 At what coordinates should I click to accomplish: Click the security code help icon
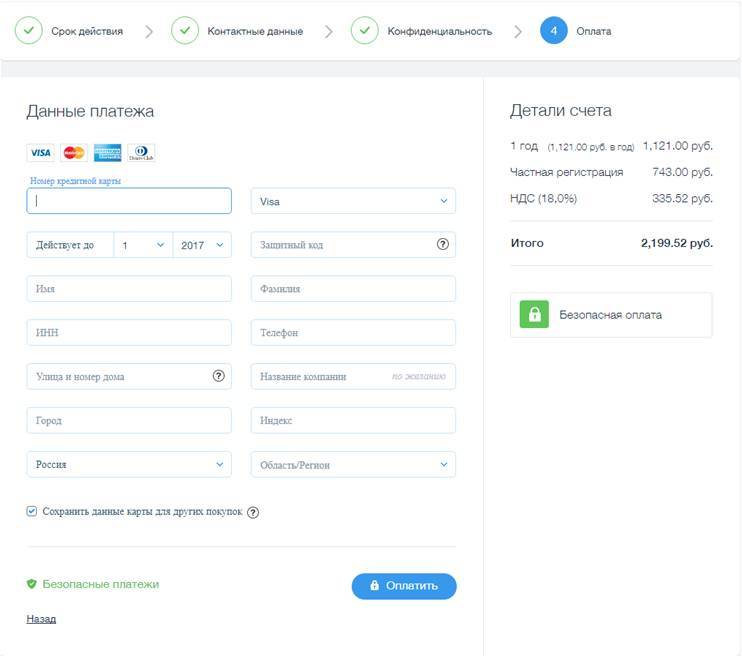click(x=443, y=245)
